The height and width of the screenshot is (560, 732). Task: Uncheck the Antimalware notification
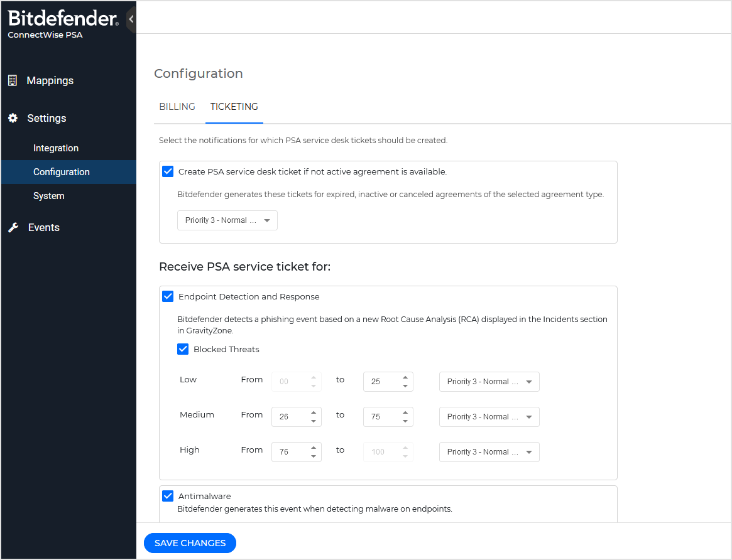click(167, 496)
